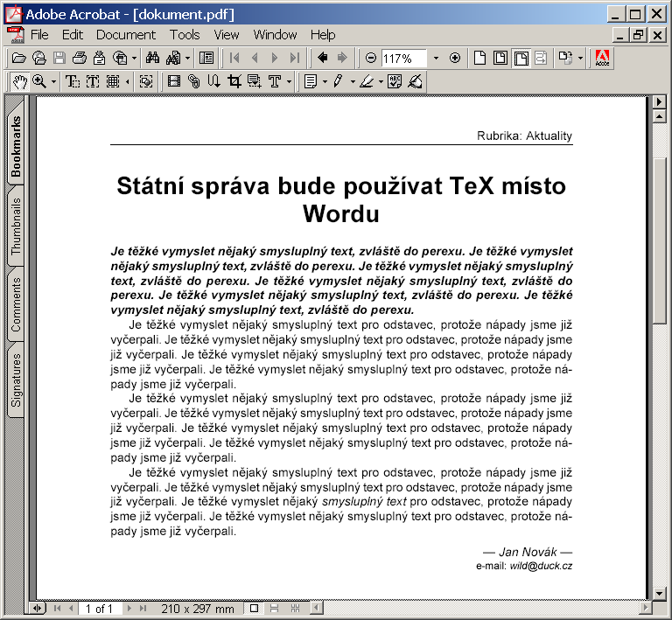This screenshot has height=620, width=672.
Task: Click the Open Web Page globe icon
Action: 39,58
